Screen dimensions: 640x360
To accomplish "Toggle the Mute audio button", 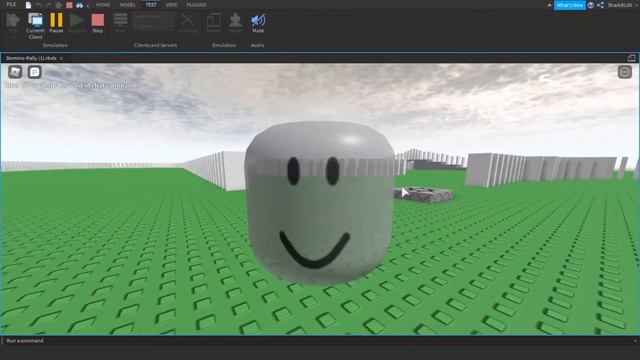I will 258,22.
